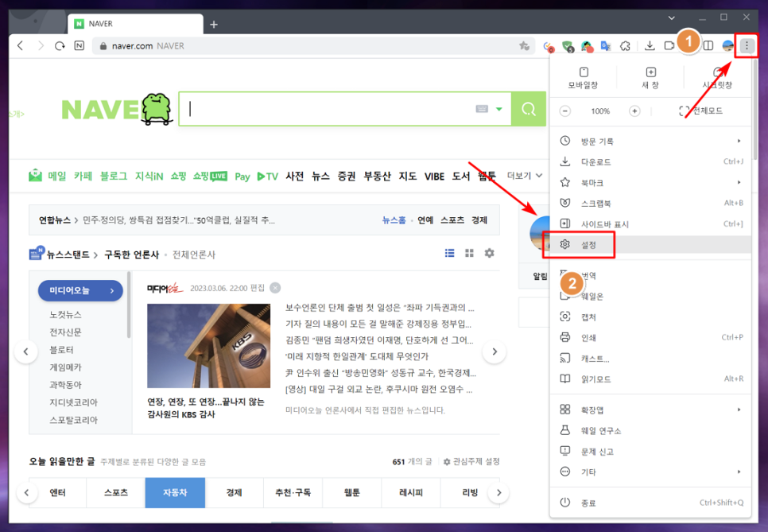Select 다운로드 menu item

[x=650, y=161]
